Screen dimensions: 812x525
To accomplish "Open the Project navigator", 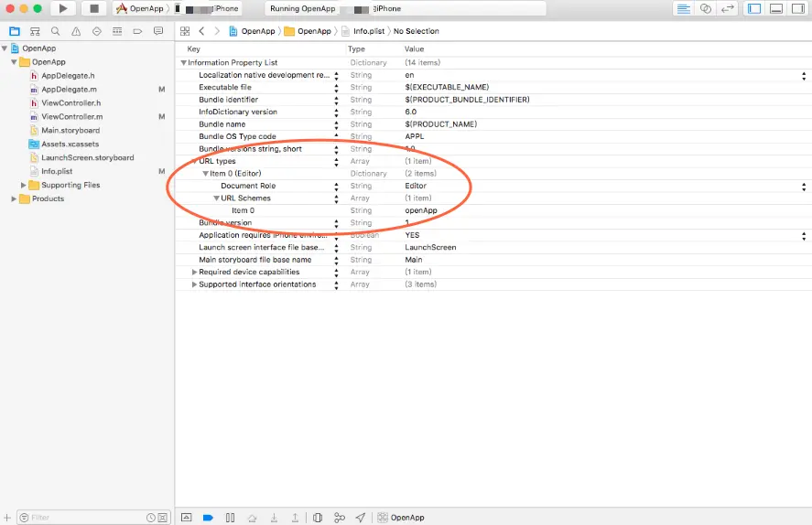I will click(x=15, y=31).
